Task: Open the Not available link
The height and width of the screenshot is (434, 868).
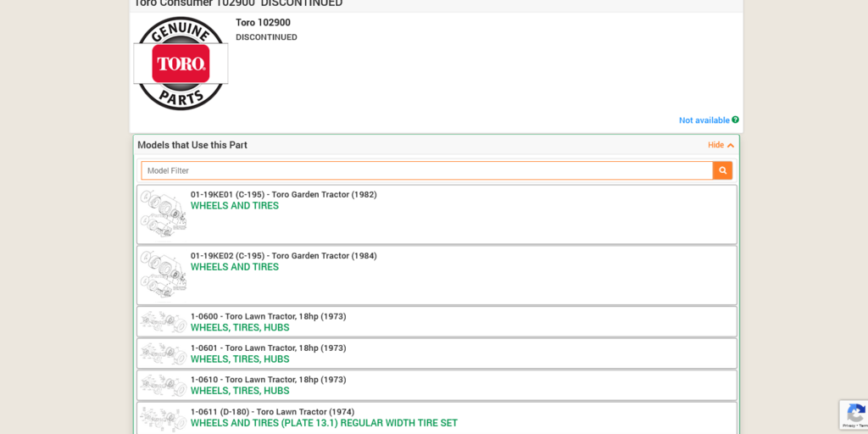Action: click(x=704, y=120)
